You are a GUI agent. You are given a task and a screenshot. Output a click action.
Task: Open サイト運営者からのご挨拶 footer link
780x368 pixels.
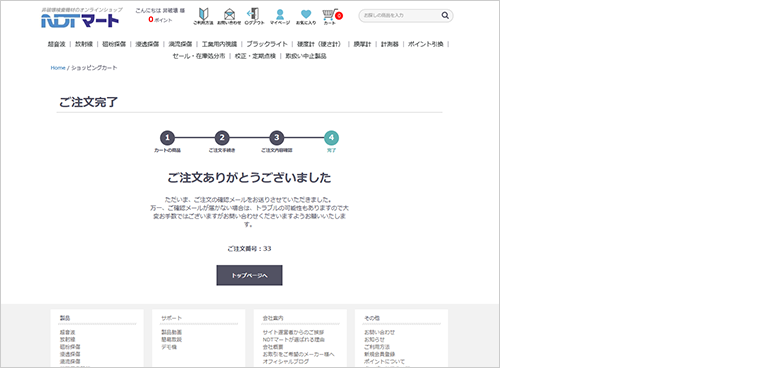(293, 332)
